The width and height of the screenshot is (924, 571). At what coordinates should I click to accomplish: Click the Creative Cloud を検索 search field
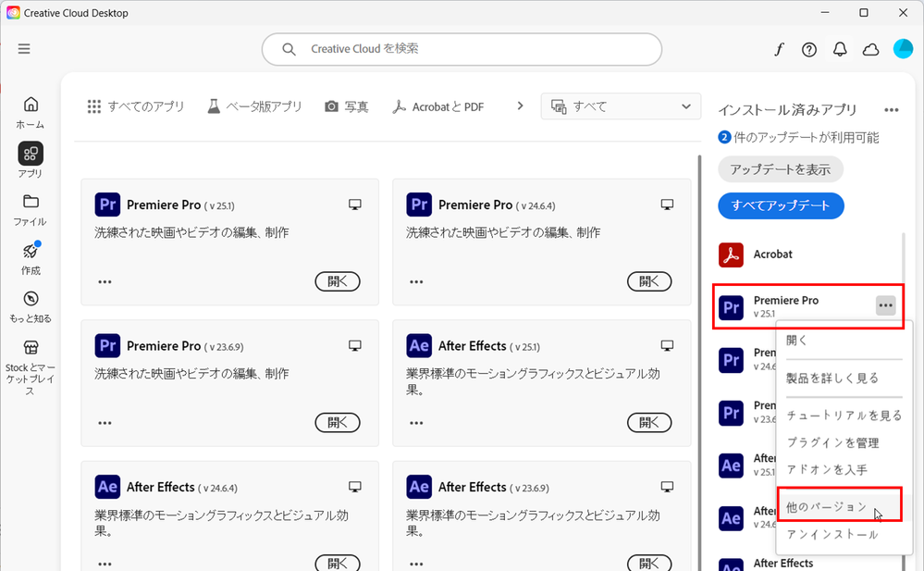462,49
